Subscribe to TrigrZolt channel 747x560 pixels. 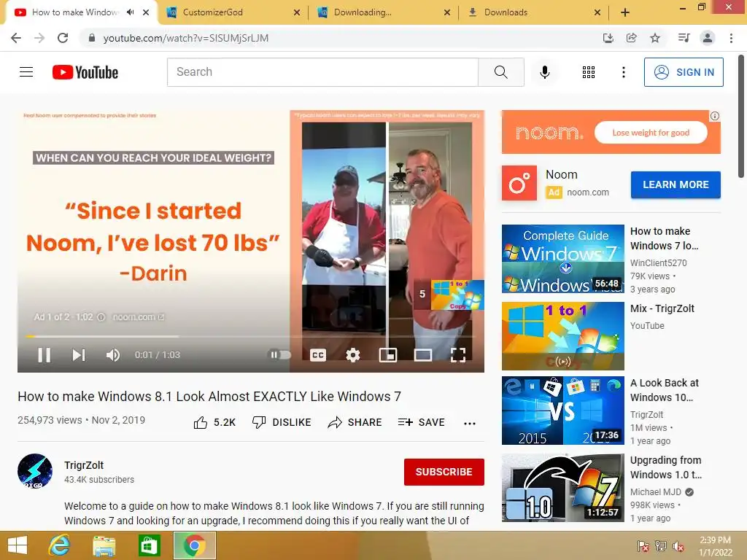444,472
